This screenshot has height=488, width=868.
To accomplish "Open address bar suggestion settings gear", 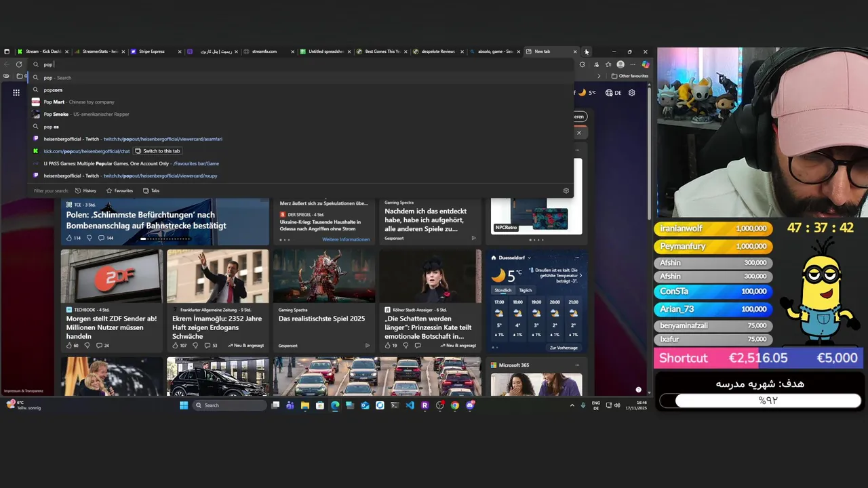I will click(x=566, y=190).
